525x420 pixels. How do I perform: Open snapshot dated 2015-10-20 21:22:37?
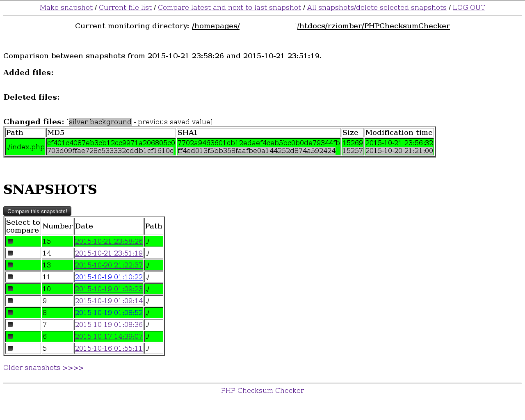point(108,265)
